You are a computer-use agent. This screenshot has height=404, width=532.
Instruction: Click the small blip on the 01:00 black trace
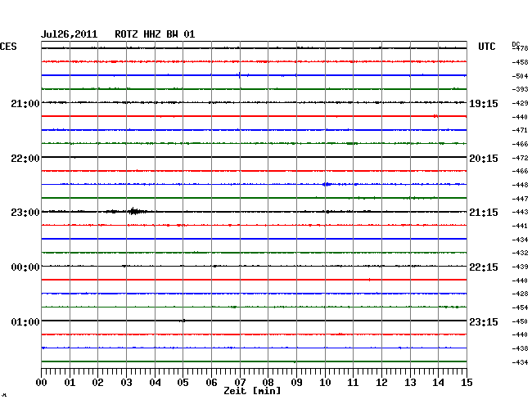[183, 321]
